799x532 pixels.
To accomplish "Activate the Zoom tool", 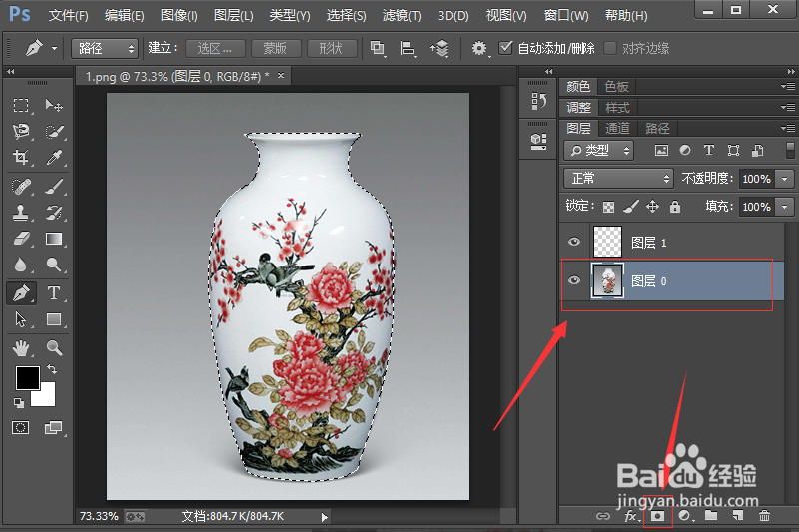I will pyautogui.click(x=54, y=348).
